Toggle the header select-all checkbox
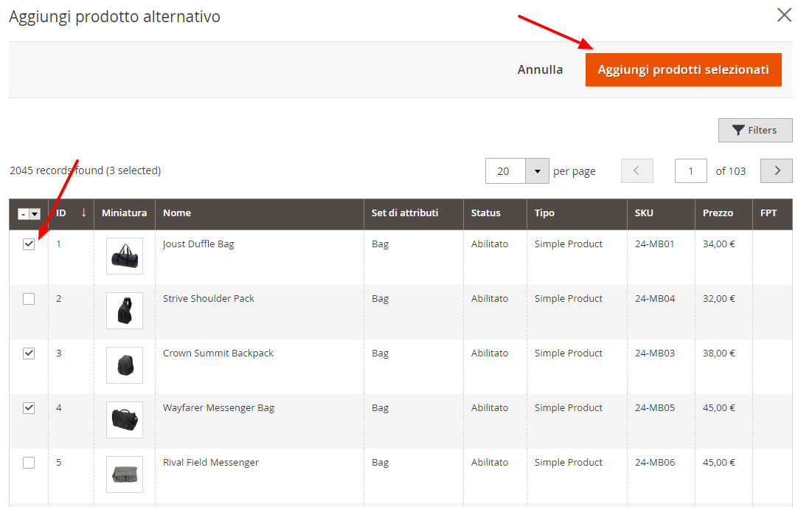 point(24,213)
